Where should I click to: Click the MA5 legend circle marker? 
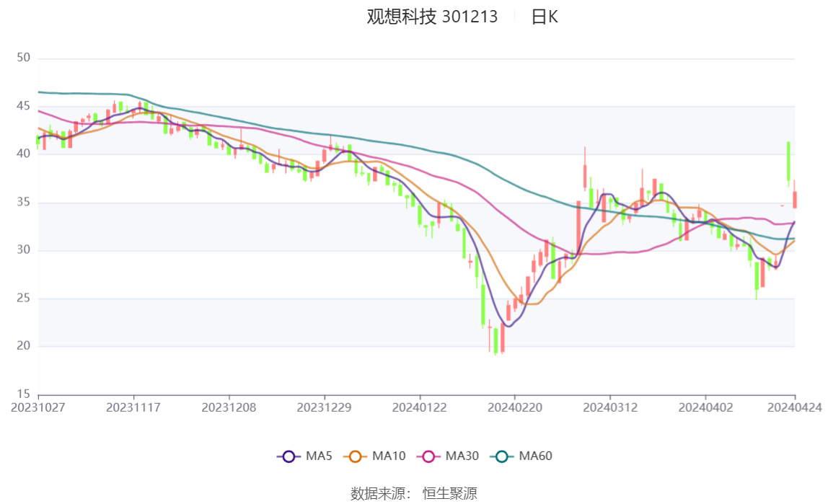click(289, 456)
